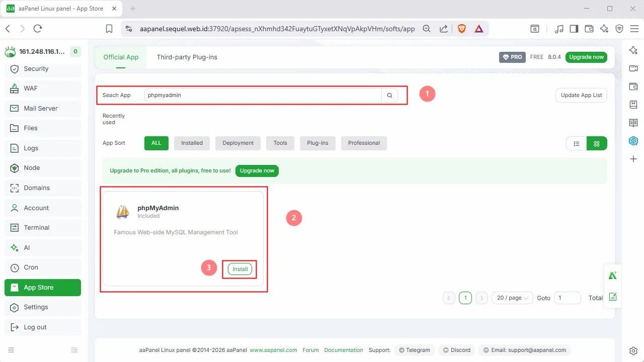Open Mail Server in the sidebar
This screenshot has height=362, width=644.
coord(43,109)
